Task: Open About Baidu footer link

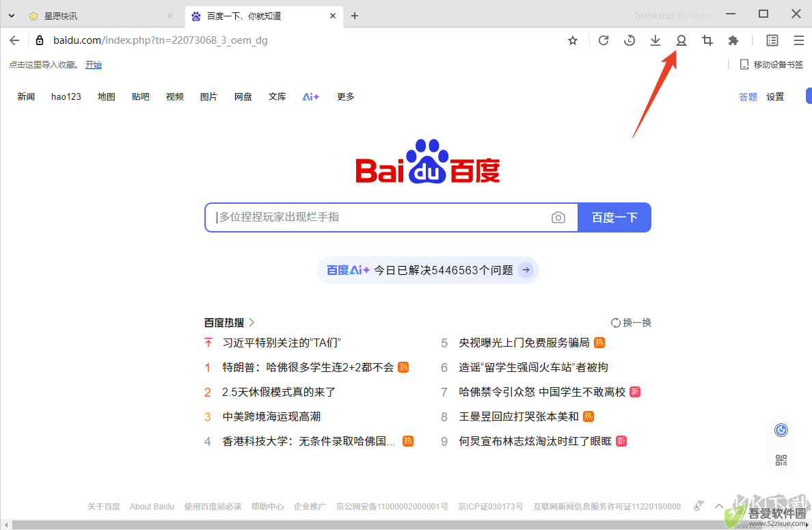Action: click(x=152, y=506)
